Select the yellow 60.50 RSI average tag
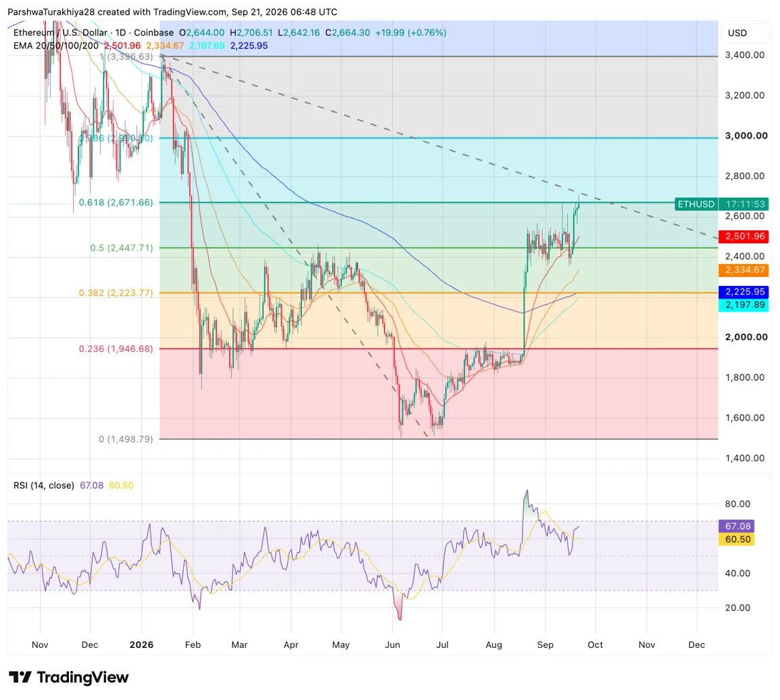Screen dimensions: 780x700 pos(737,539)
